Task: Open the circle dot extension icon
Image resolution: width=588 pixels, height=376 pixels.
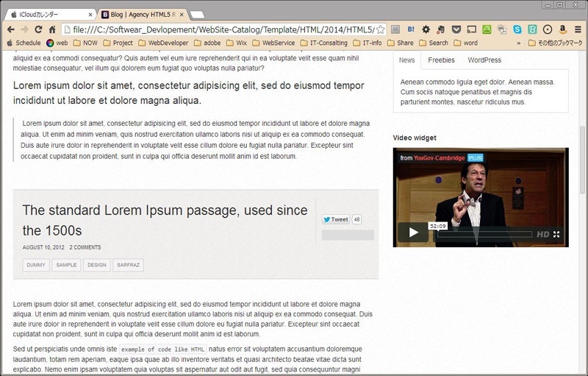Action: click(548, 29)
